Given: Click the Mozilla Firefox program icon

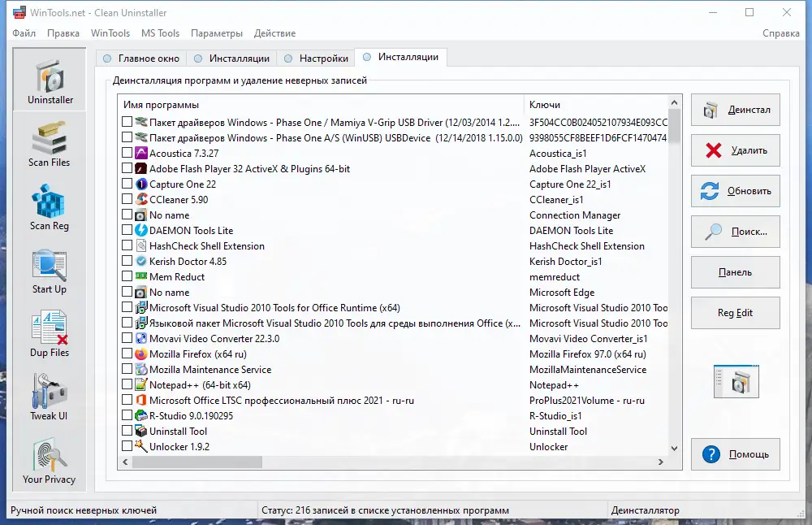Looking at the screenshot, I should coord(141,354).
